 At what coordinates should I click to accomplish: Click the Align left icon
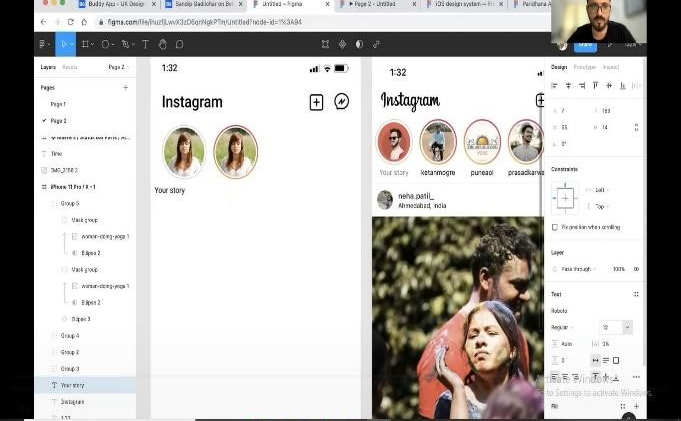(554, 86)
